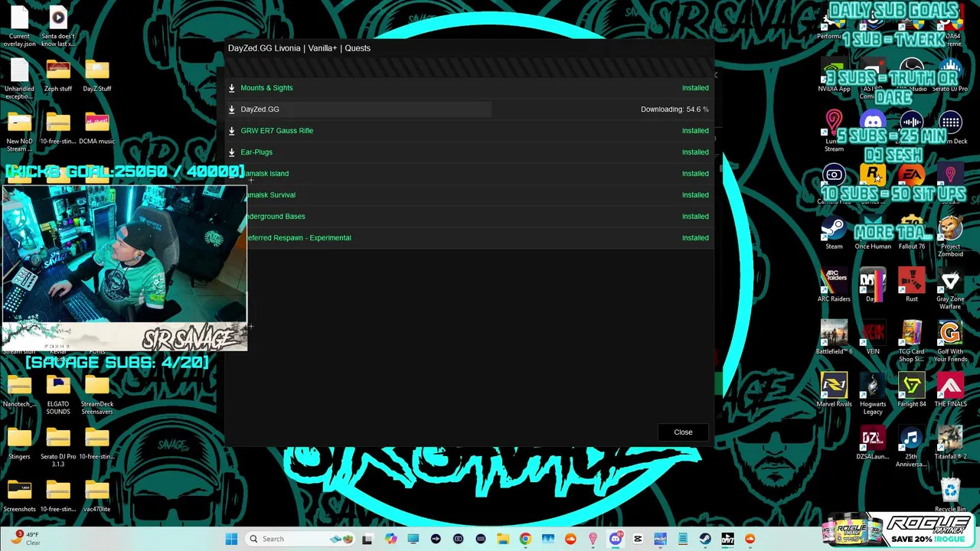
Task: Launch the Rust game shortcut
Action: tap(912, 286)
